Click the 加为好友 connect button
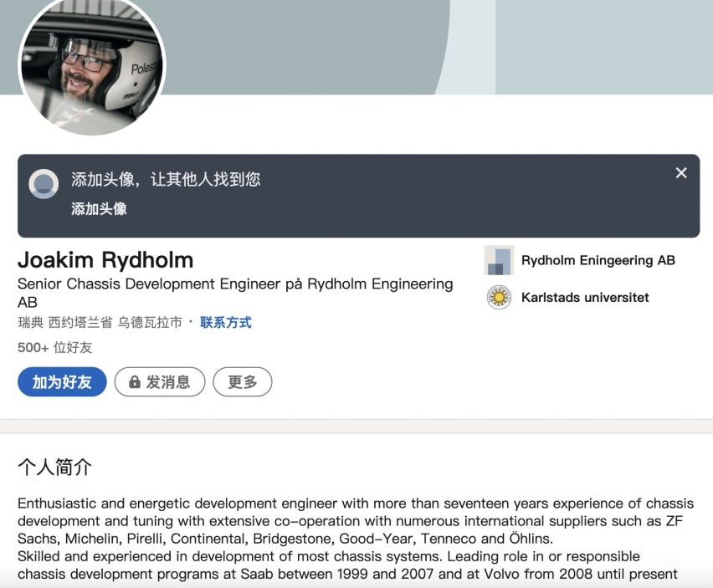Screen dimensions: 713x588 pos(62,381)
